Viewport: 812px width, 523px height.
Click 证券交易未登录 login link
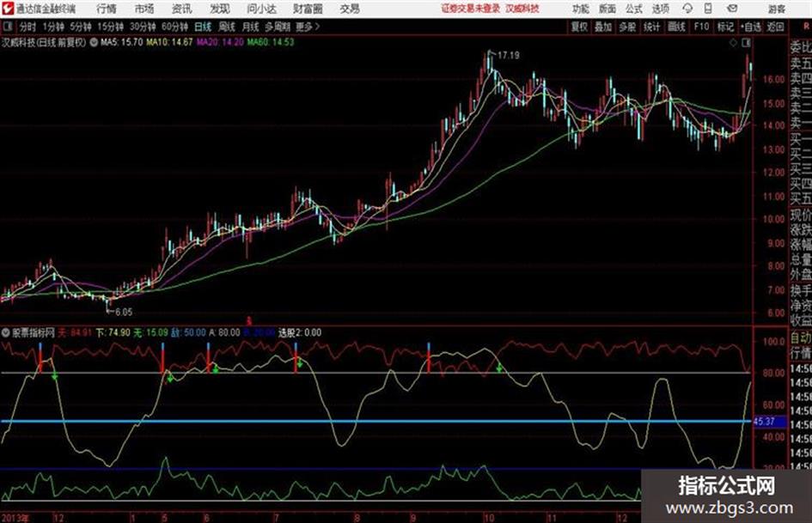pos(471,9)
